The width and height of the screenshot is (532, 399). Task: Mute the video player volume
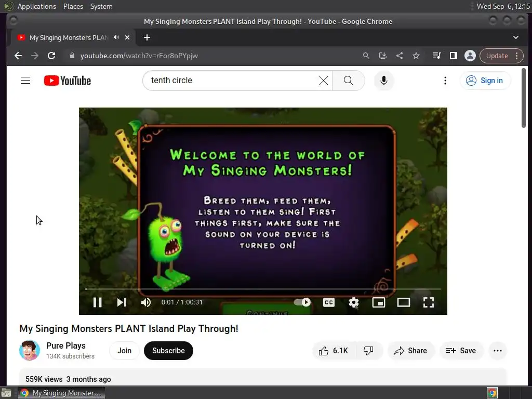(x=146, y=302)
